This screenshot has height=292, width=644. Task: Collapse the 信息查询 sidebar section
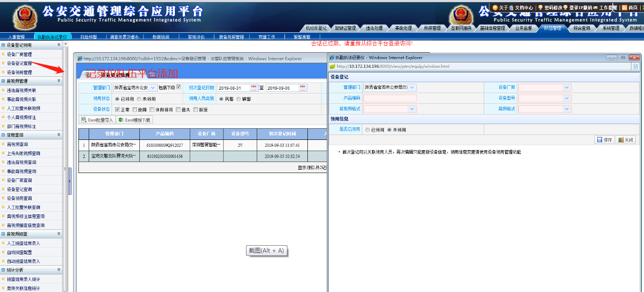[x=59, y=135]
